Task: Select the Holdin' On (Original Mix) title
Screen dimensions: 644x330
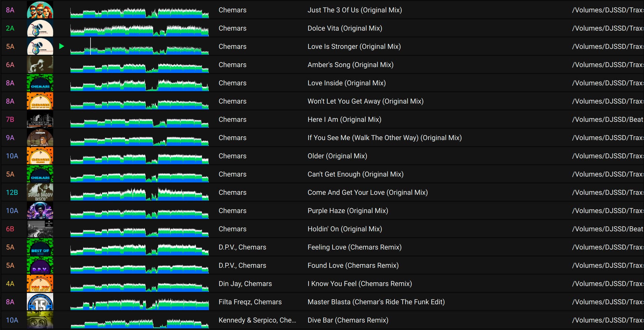Action: [x=344, y=229]
